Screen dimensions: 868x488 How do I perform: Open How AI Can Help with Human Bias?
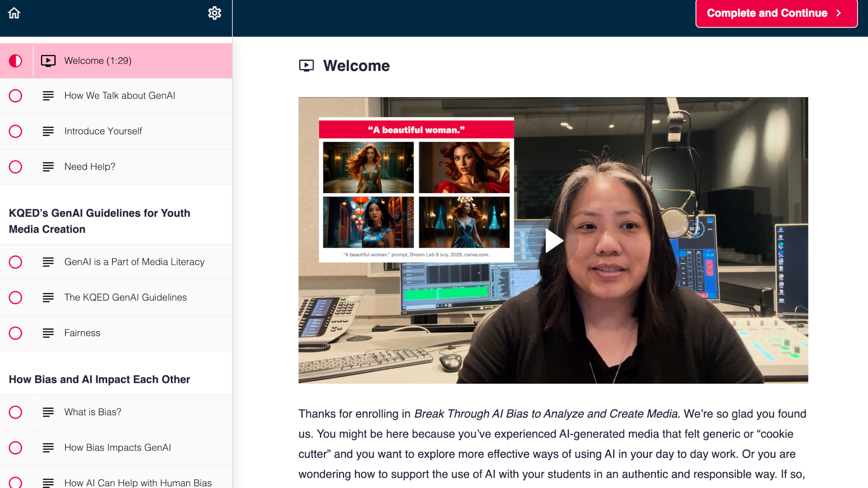click(138, 483)
